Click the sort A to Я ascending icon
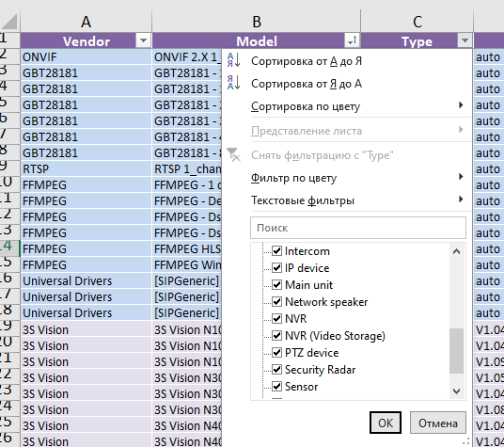This screenshot has width=504, height=447. point(234,60)
